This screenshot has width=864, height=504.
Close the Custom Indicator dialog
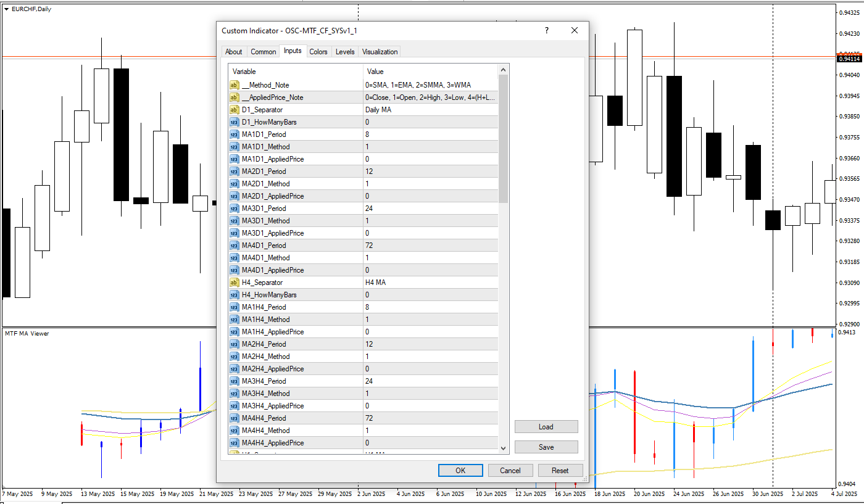click(575, 30)
